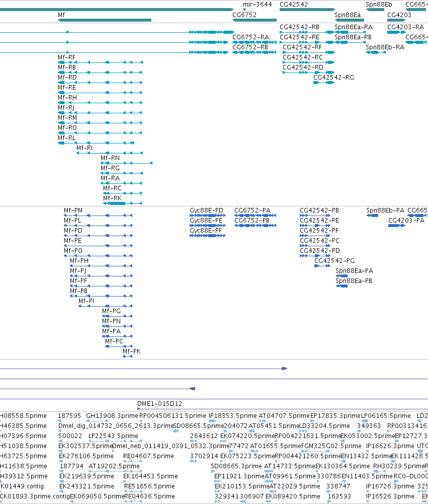This screenshot has width=428, height=504.
Task: Click the Mf-RD transcript
Action: tap(100, 83)
